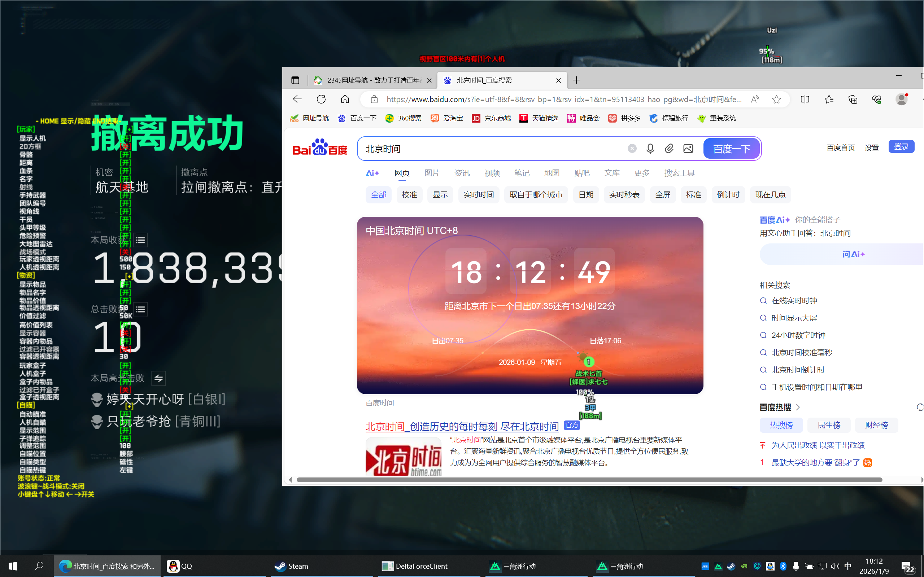Open the 京东商城 bookmark on the favorites bar
The width and height of the screenshot is (924, 577).
491,118
